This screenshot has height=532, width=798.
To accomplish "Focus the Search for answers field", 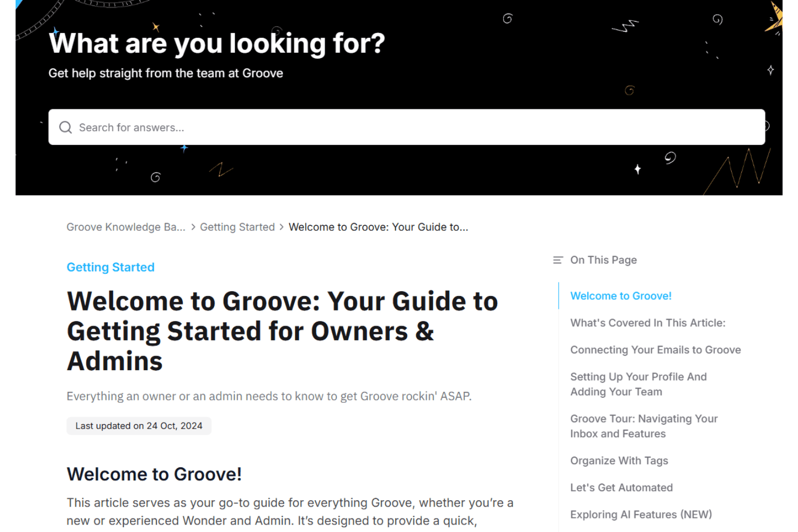I will 407,127.
